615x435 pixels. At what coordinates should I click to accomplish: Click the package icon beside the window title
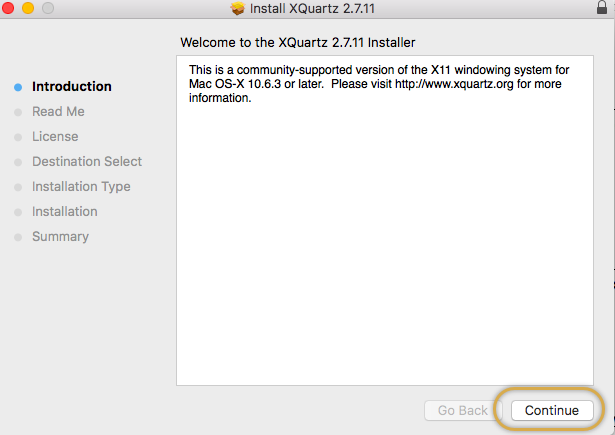pos(237,9)
